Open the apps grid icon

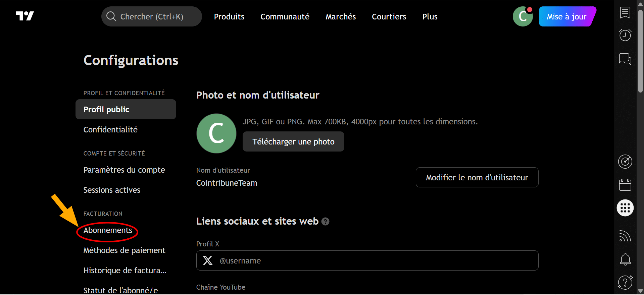click(x=625, y=208)
